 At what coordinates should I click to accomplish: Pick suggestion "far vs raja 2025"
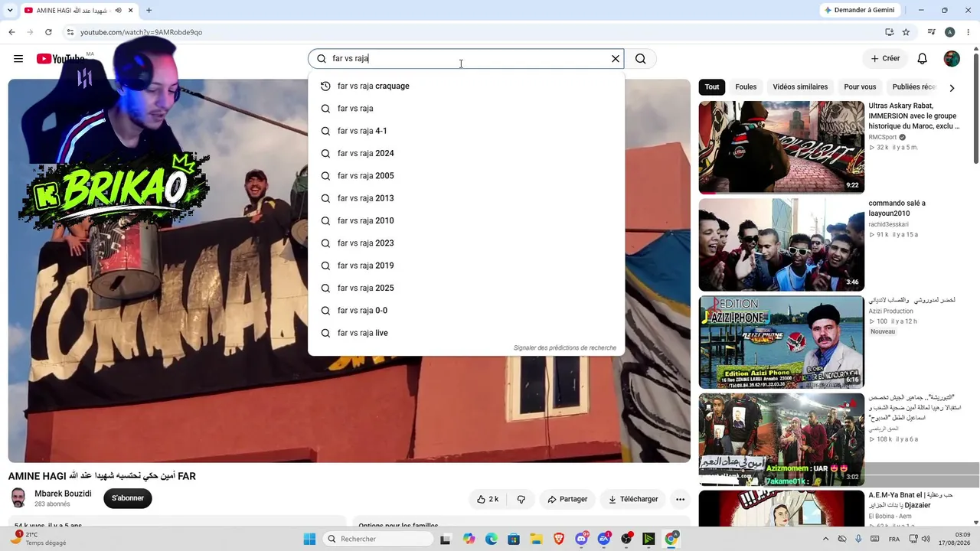point(466,288)
